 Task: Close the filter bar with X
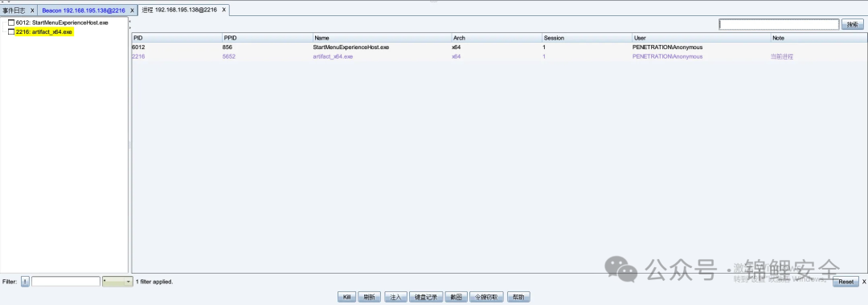(863, 282)
